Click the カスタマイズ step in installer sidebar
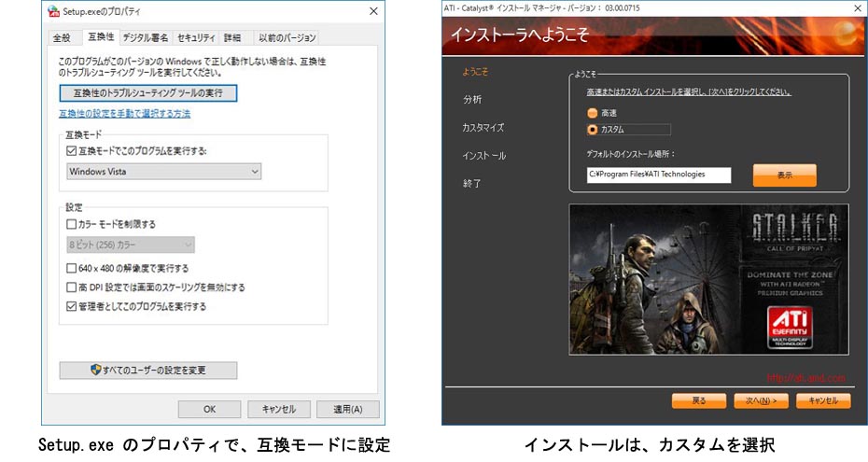Image resolution: width=868 pixels, height=462 pixels. (x=483, y=127)
